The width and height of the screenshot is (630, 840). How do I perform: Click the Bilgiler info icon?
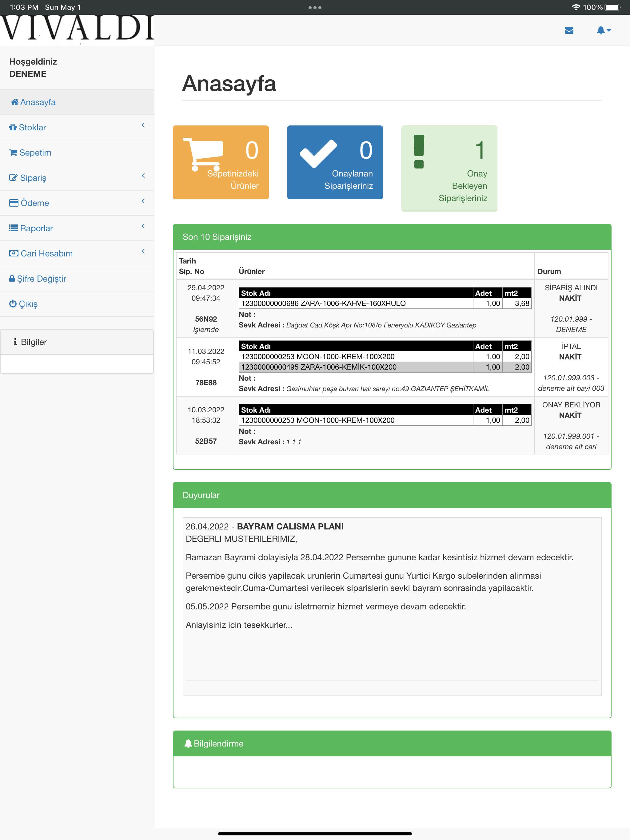(15, 342)
